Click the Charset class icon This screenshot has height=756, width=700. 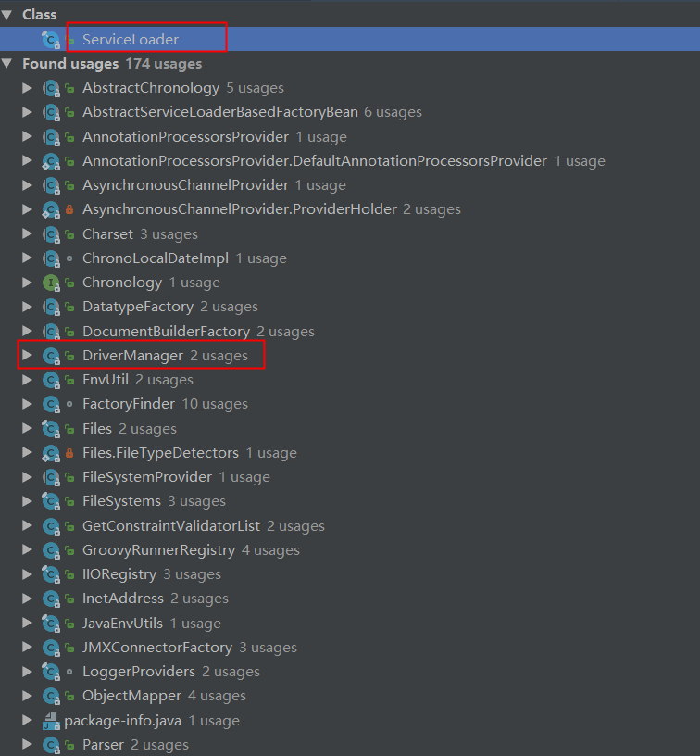tap(51, 234)
